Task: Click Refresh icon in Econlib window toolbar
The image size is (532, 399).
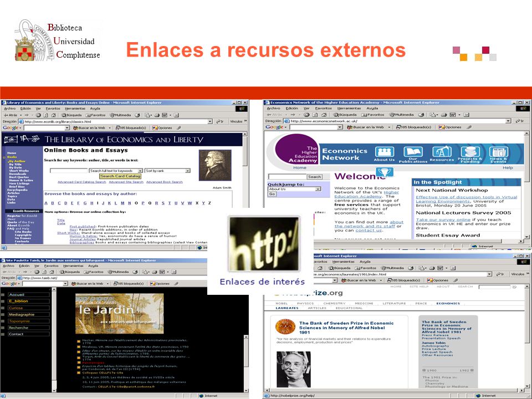Action: [46, 115]
